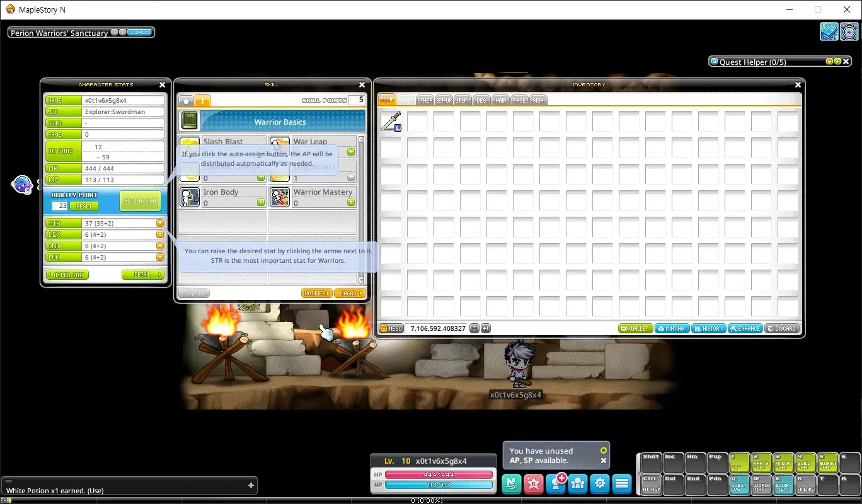Image resolution: width=862 pixels, height=504 pixels.
Task: Click the yellow circle on AP notice
Action: pos(603,450)
